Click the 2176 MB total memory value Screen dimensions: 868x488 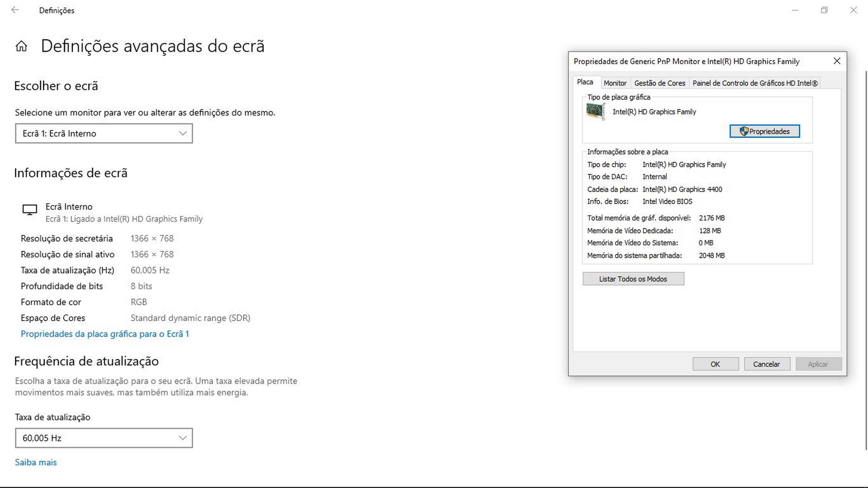[x=712, y=218]
